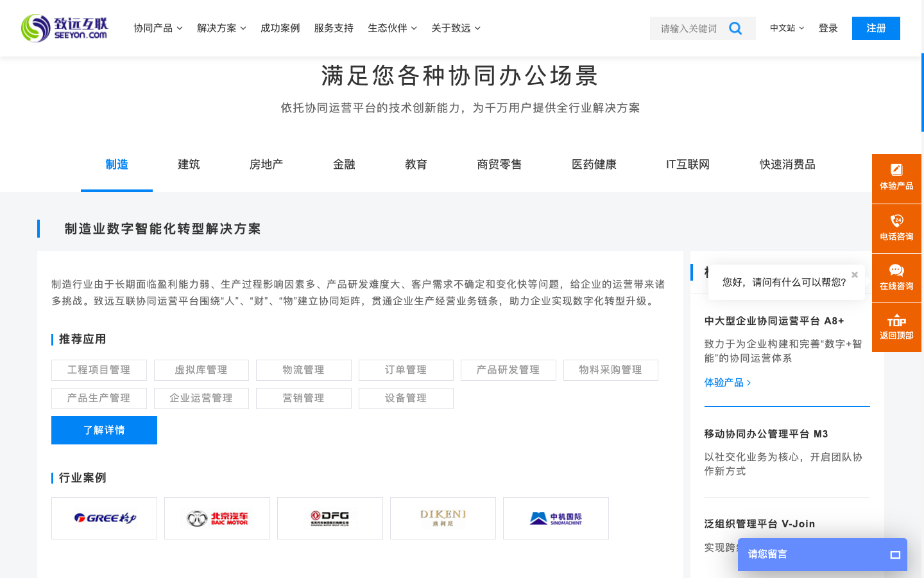
Task: Open 电话咨询 from the side toolbar
Action: 896,228
